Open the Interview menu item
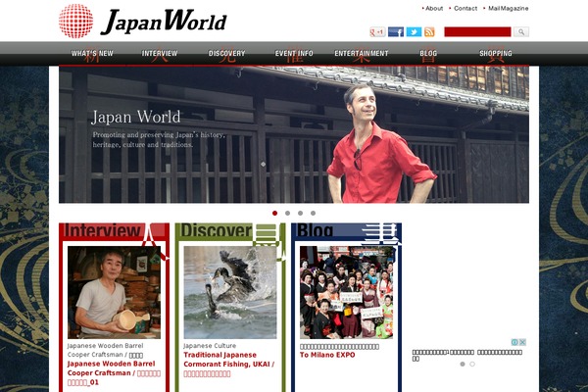 pyautogui.click(x=160, y=54)
